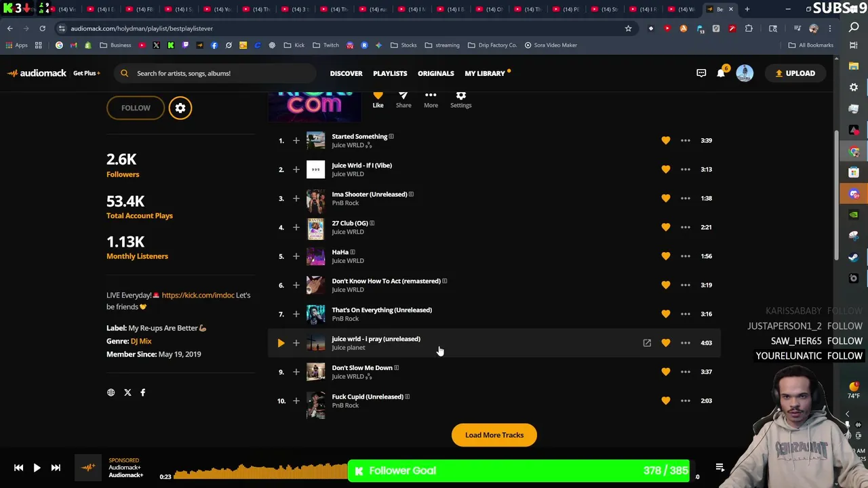Image resolution: width=868 pixels, height=488 pixels.
Task: Open the messages icon in the header
Action: [x=701, y=73]
